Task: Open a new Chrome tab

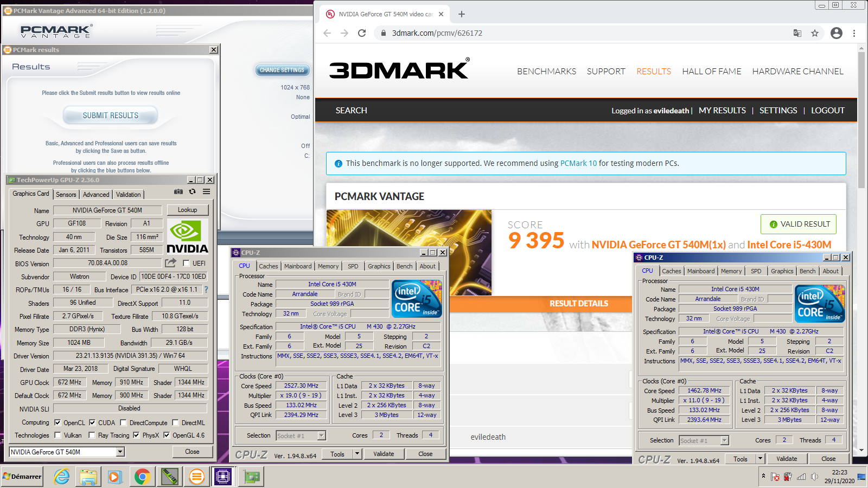Action: (462, 14)
